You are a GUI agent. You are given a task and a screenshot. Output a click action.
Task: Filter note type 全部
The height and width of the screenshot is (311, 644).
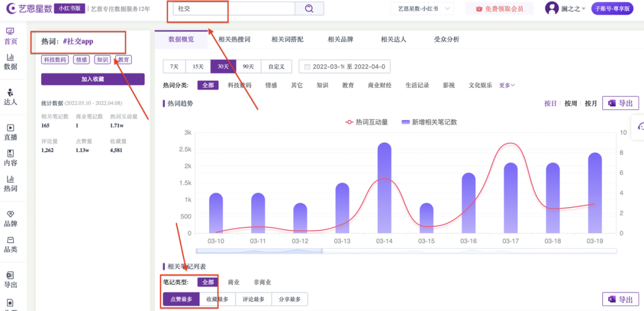click(208, 282)
